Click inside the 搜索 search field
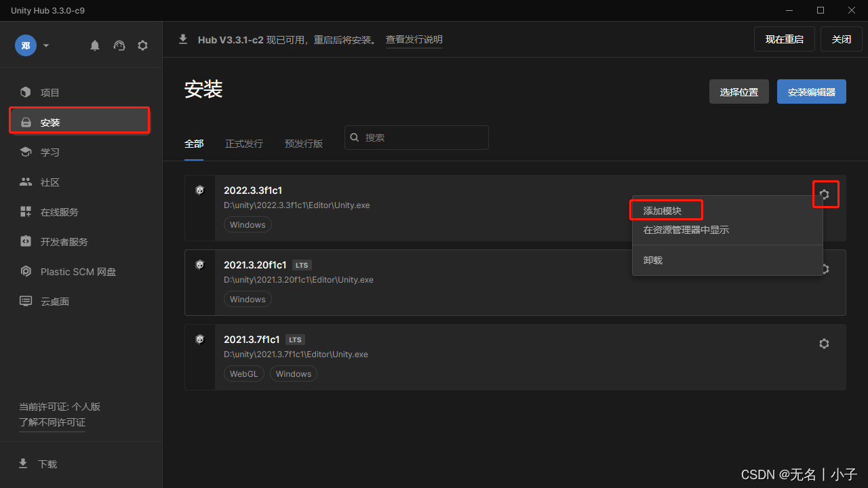 [x=416, y=137]
